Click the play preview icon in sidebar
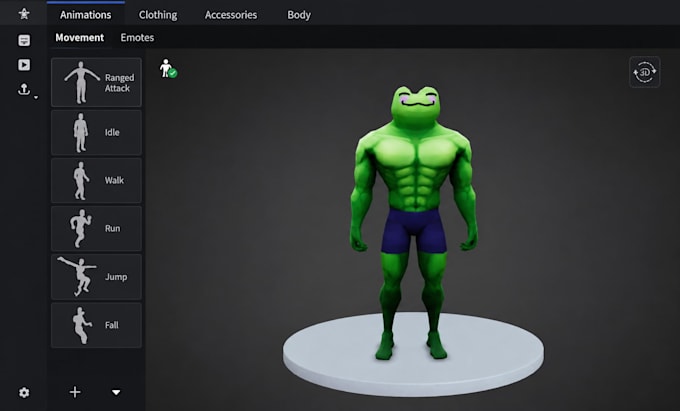The height and width of the screenshot is (411, 680). pyautogui.click(x=24, y=65)
